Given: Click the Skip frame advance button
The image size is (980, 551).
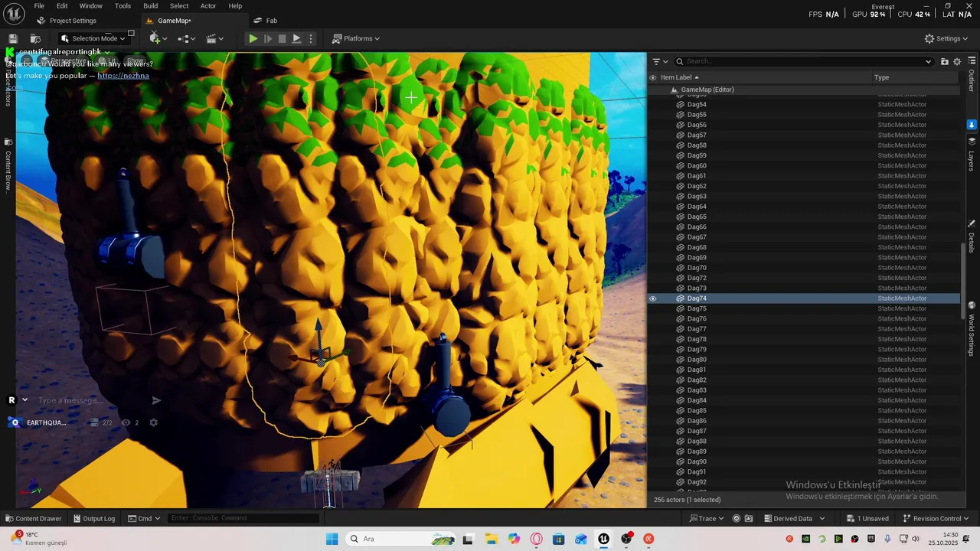Looking at the screenshot, I should pyautogui.click(x=268, y=38).
